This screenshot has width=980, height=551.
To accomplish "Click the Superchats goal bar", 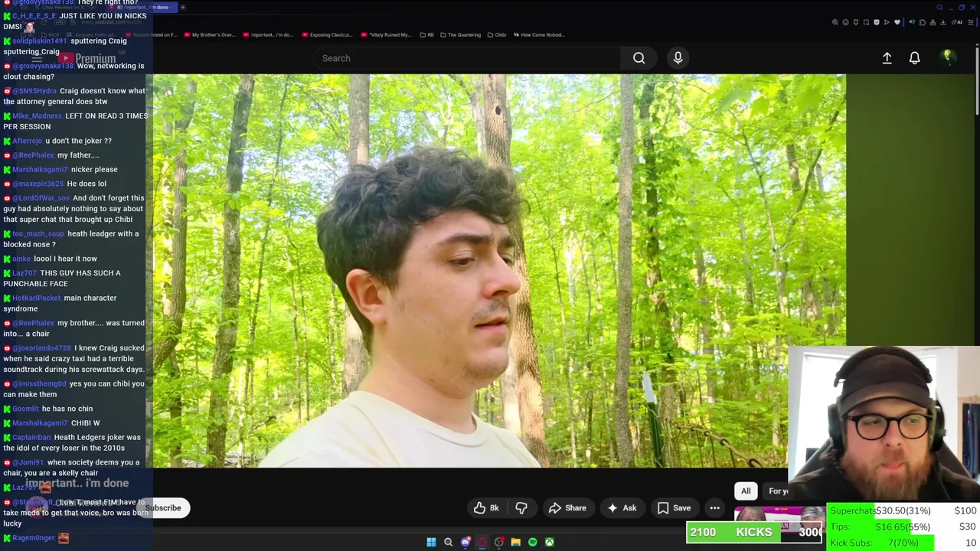I will 903,510.
